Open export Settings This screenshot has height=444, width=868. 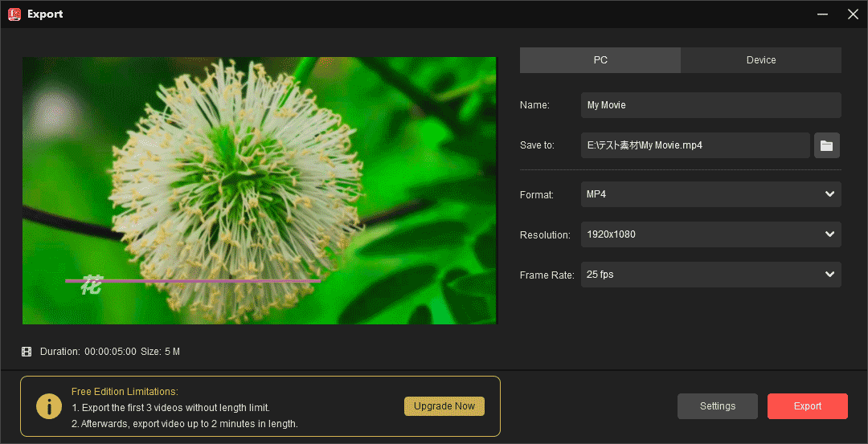717,406
